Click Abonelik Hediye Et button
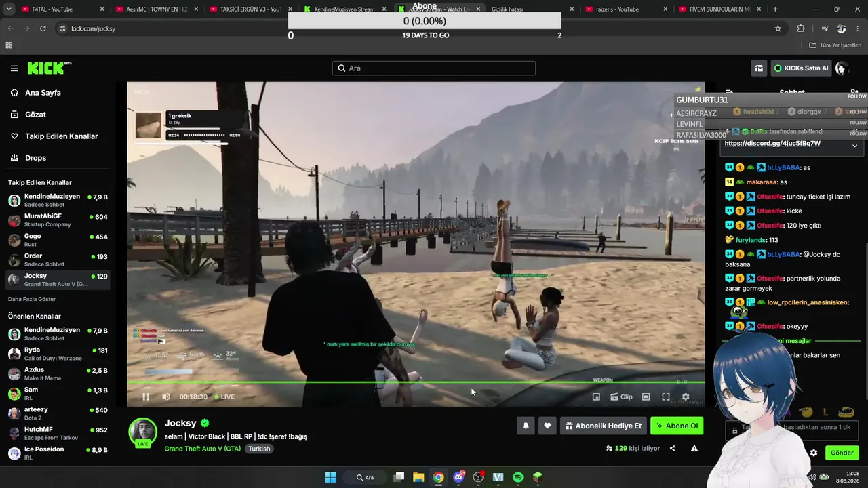Screen dimensions: 868x488 pyautogui.click(x=604, y=426)
